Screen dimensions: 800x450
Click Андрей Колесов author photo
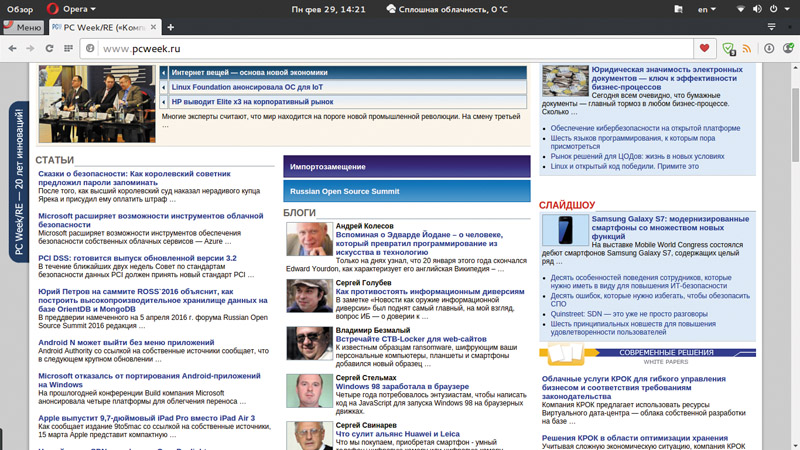tap(309, 239)
